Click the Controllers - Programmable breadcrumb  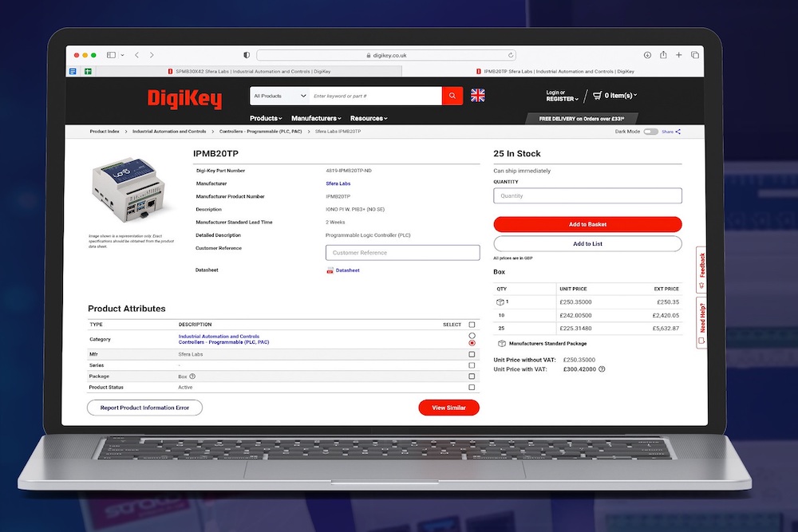coord(261,132)
